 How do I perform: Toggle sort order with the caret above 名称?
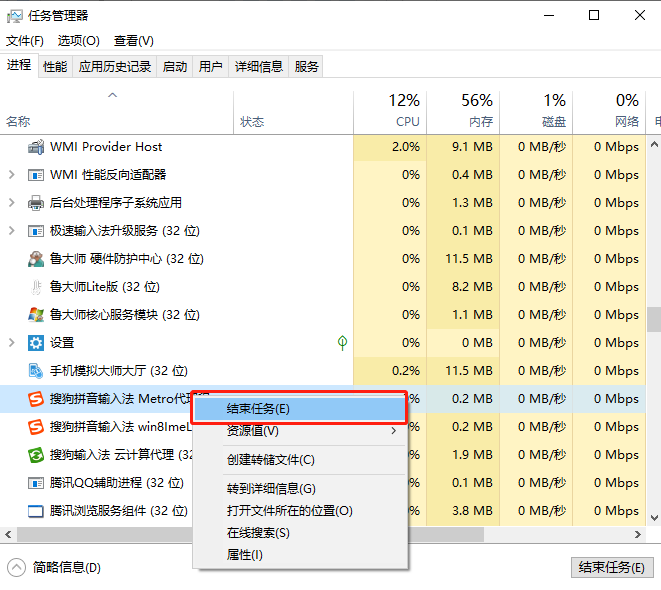coord(113,95)
